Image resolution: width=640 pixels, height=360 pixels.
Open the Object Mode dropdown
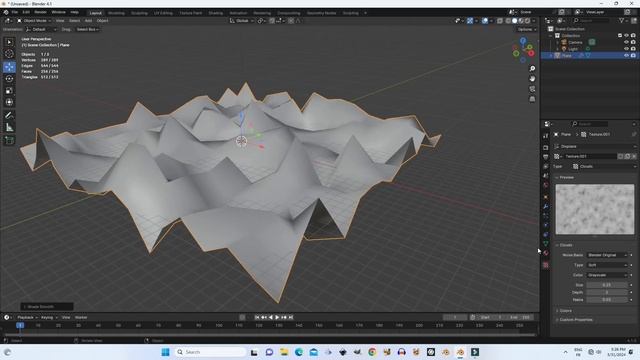point(34,20)
